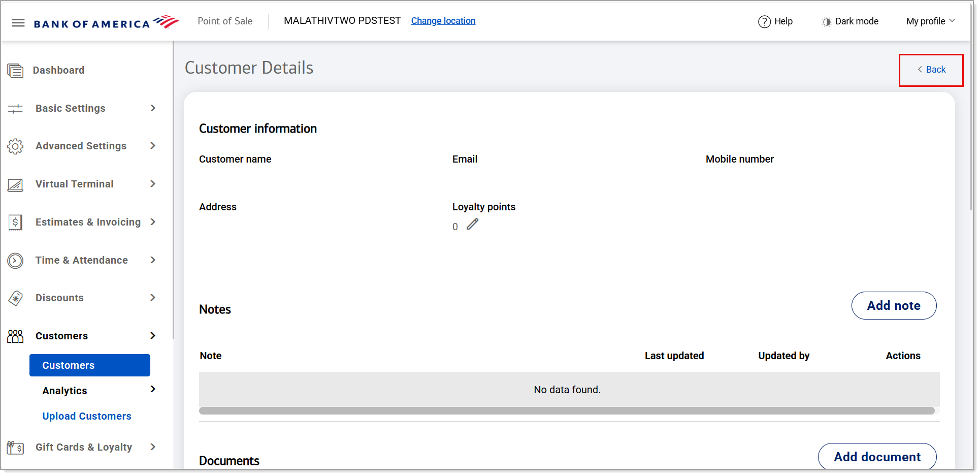This screenshot has height=476, width=980.
Task: Click the MALATHIVTWO PDSTEST location name
Action: coord(342,21)
